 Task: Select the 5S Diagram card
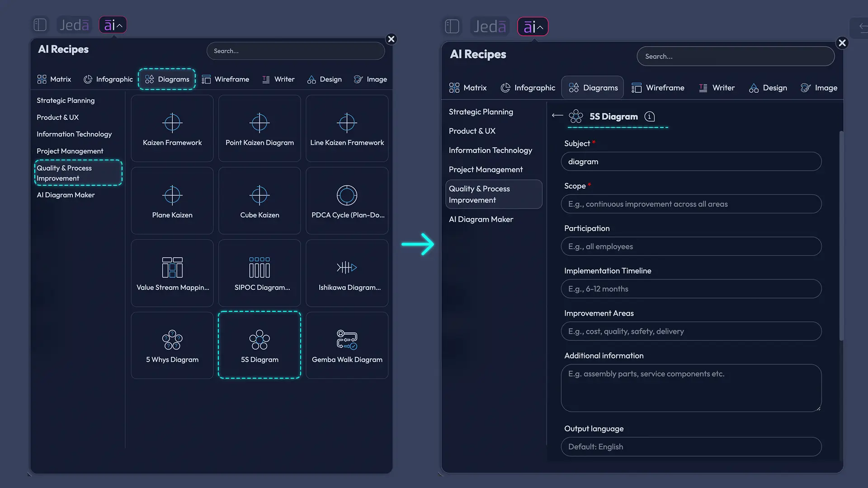tap(259, 345)
